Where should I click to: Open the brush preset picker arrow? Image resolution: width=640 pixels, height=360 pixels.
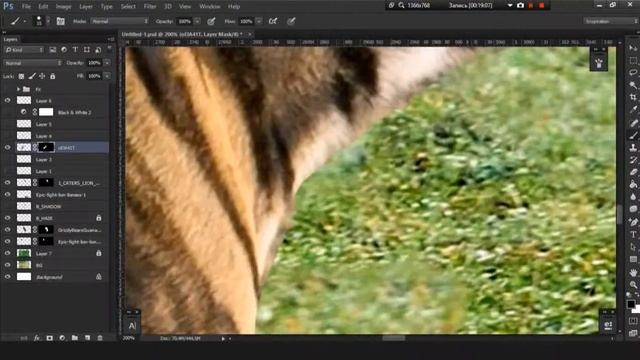coord(48,21)
